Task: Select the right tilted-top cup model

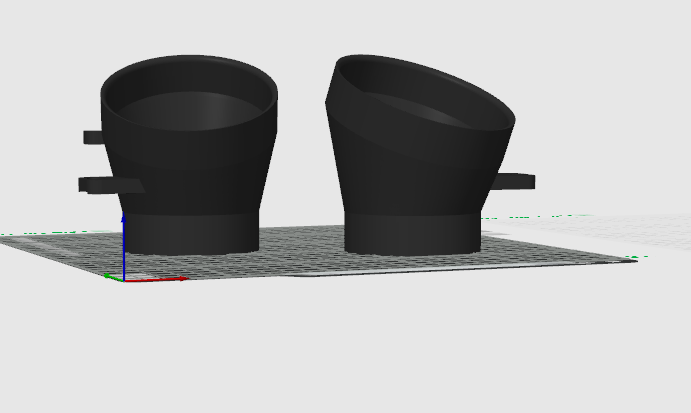Action: (x=415, y=170)
